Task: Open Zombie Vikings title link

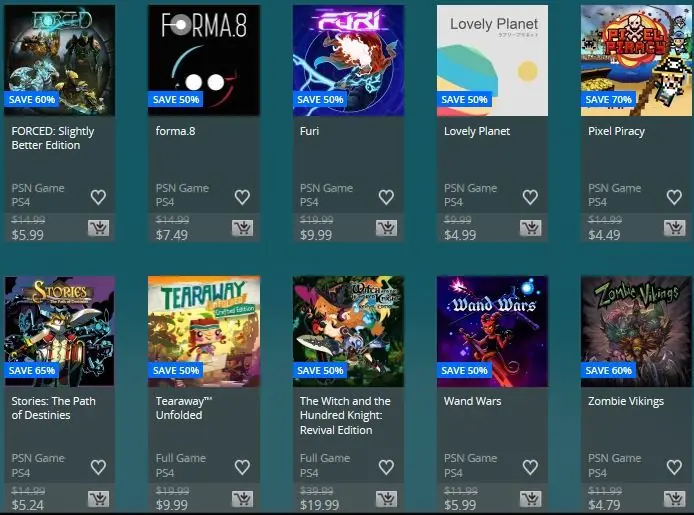Action: click(626, 401)
